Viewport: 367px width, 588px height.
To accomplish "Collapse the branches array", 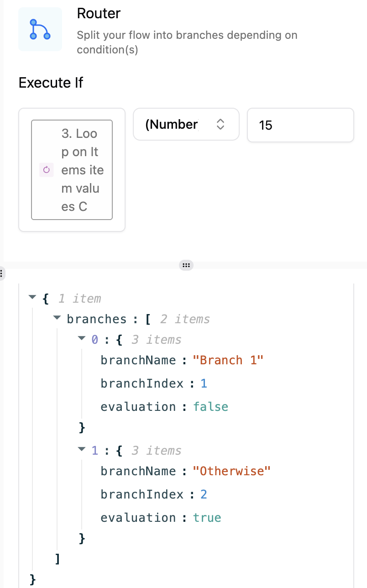I will pyautogui.click(x=57, y=318).
